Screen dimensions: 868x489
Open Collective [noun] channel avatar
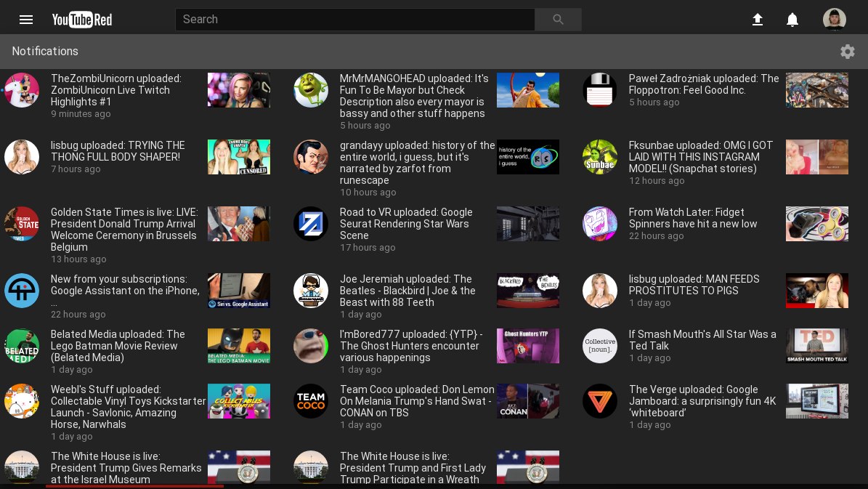[599, 346]
